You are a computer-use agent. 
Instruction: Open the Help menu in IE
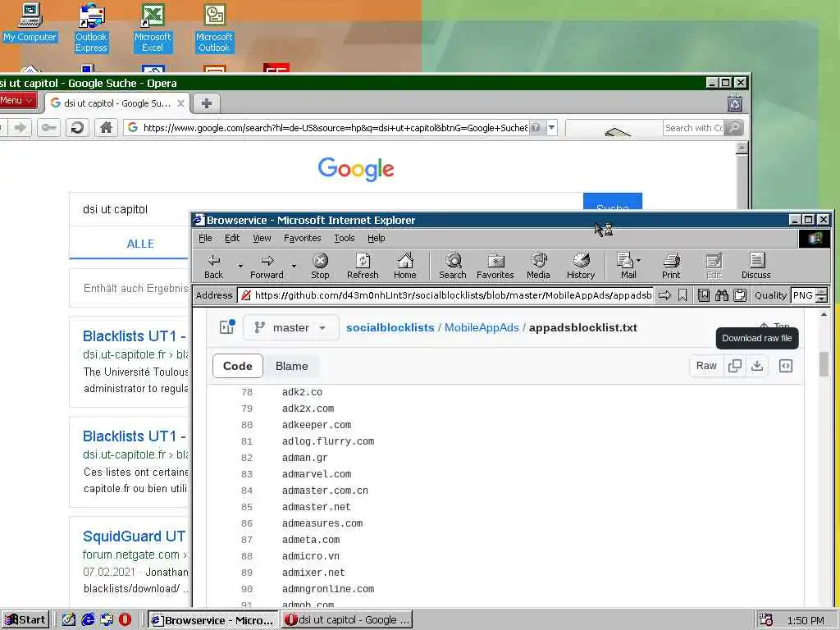tap(376, 238)
